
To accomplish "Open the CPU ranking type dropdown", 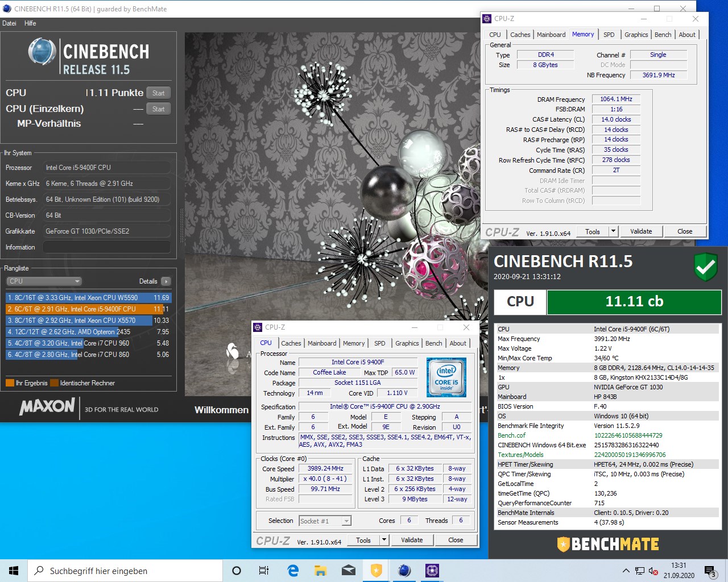I will point(44,281).
